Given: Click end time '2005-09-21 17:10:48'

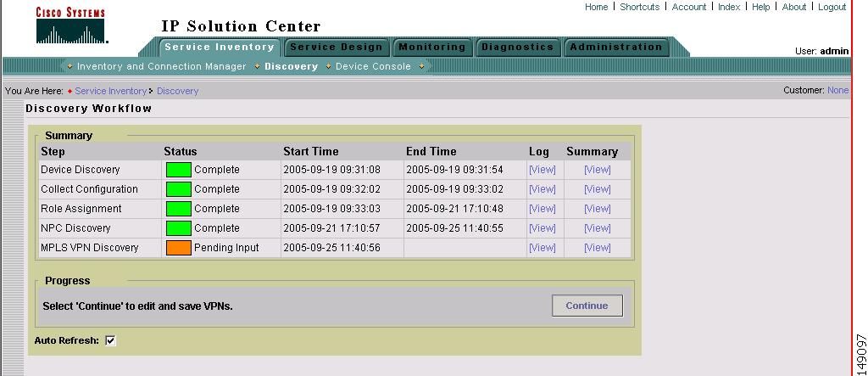Looking at the screenshot, I should (x=454, y=209).
